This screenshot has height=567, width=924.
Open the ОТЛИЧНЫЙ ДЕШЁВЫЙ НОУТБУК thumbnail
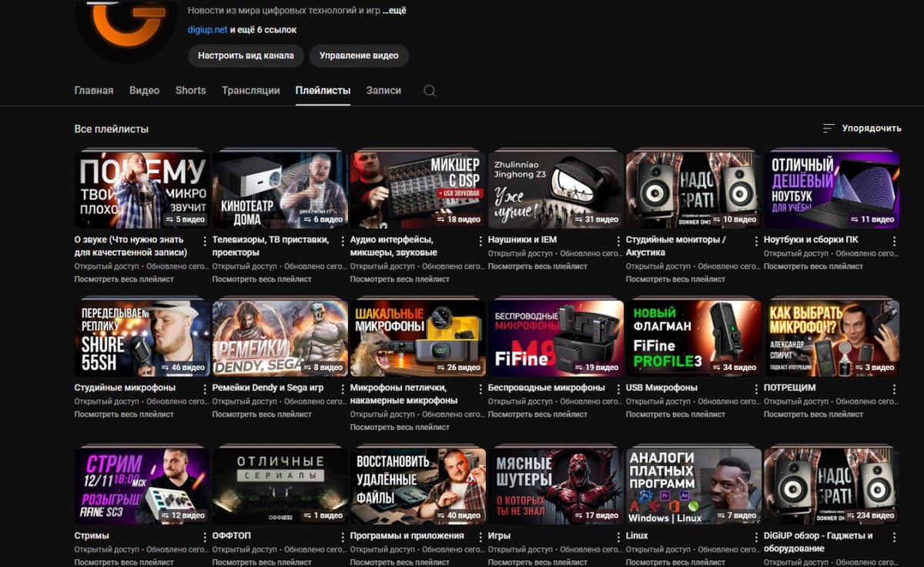pyautogui.click(x=831, y=190)
